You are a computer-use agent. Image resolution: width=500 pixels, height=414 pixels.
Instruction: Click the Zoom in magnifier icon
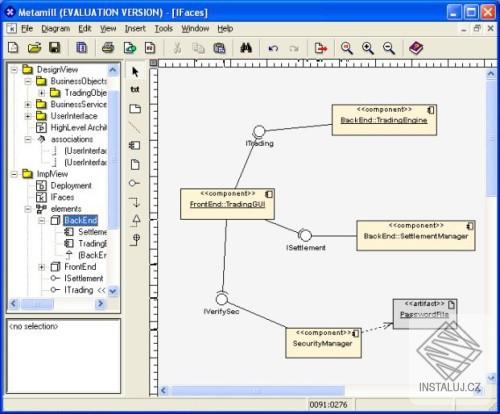[x=368, y=48]
